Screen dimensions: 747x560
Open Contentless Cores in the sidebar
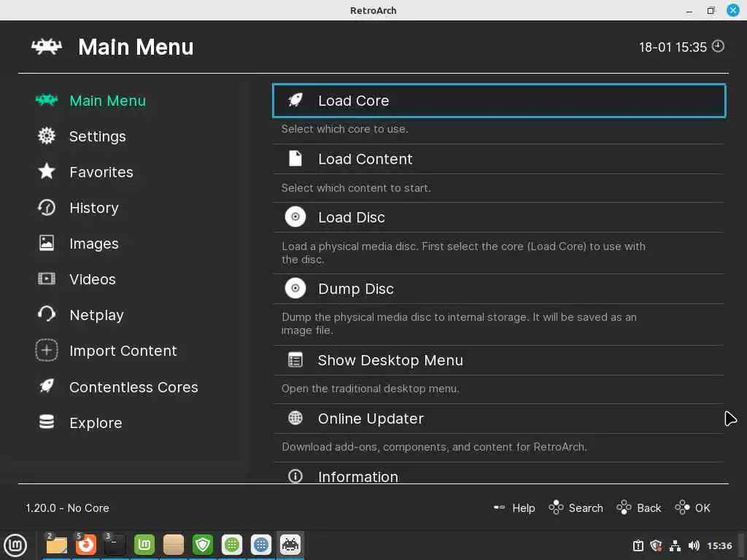pyautogui.click(x=133, y=387)
